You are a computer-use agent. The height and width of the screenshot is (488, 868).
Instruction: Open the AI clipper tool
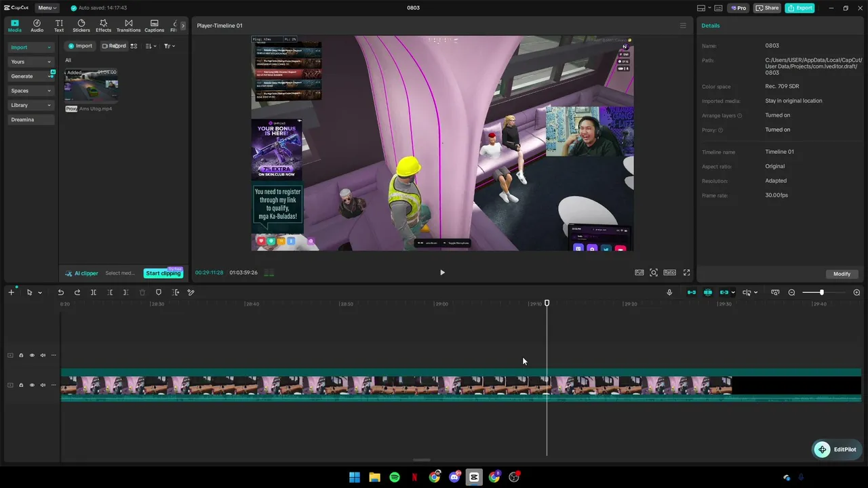pos(81,273)
